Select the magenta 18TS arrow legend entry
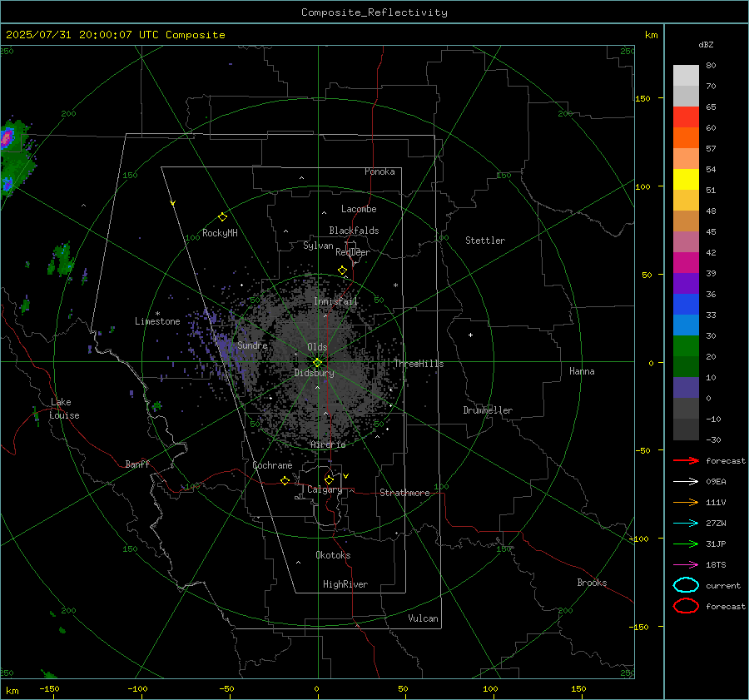 686,565
